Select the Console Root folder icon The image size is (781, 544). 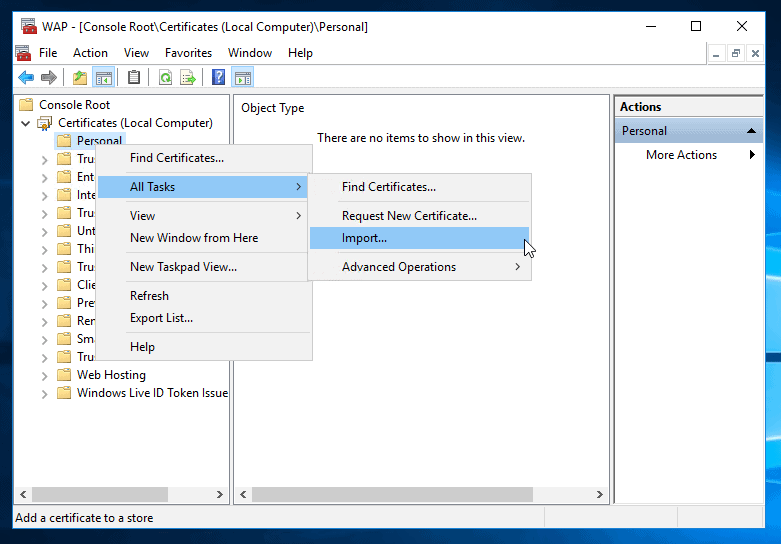tap(26, 105)
